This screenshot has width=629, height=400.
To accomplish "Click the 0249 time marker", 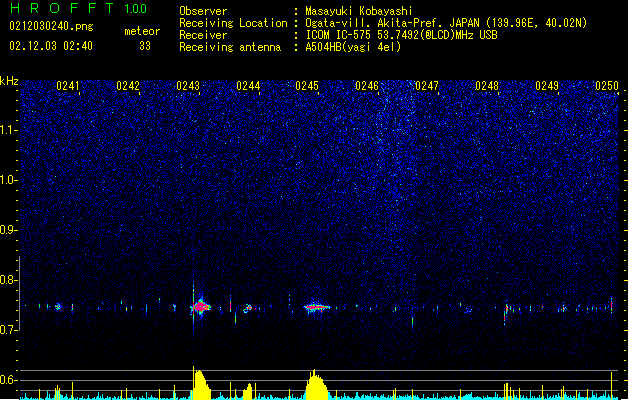I will click(547, 86).
